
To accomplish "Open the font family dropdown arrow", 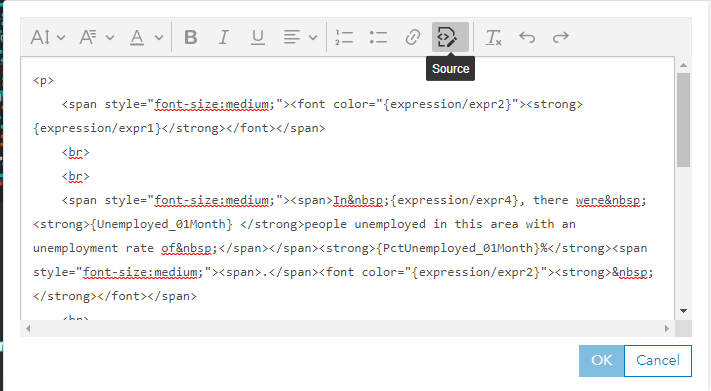I will pos(110,38).
